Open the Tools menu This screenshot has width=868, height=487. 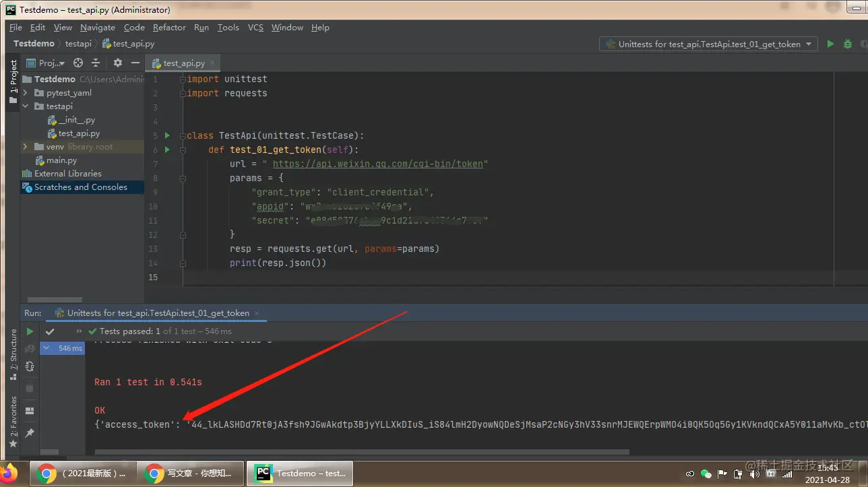coord(228,28)
